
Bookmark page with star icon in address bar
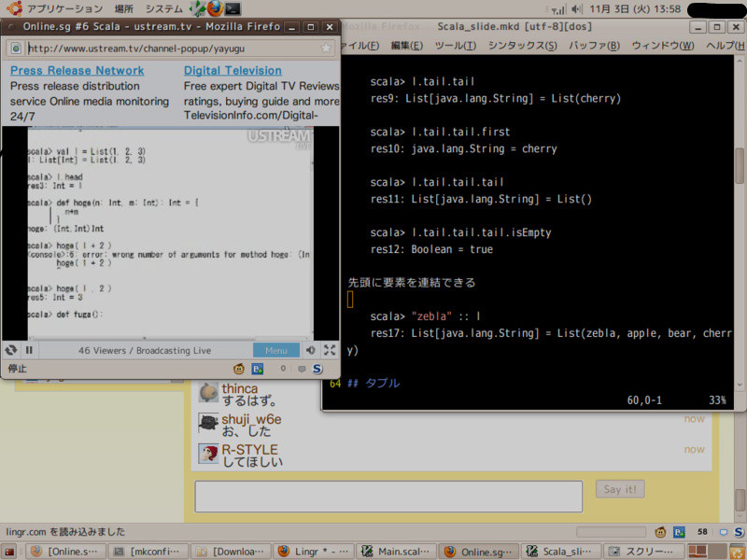click(326, 49)
